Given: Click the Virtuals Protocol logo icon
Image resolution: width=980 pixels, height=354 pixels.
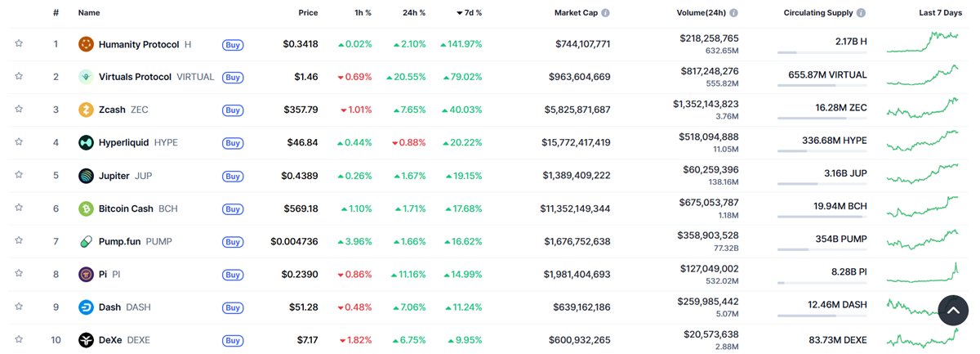Looking at the screenshot, I should [x=86, y=77].
